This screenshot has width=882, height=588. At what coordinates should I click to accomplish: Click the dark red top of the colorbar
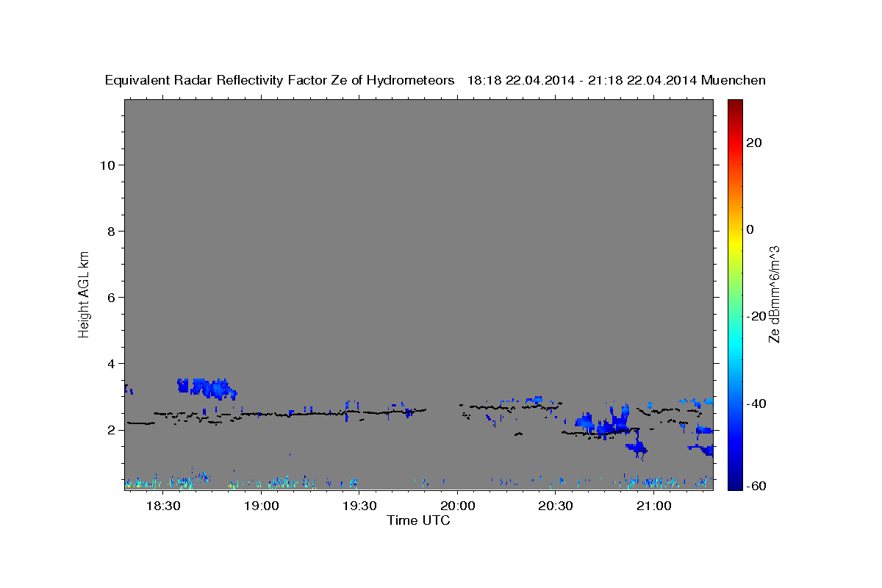[x=734, y=105]
